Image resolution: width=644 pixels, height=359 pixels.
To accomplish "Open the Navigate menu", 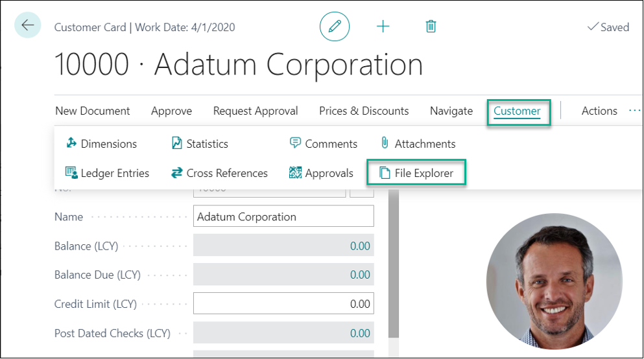I will click(x=451, y=111).
